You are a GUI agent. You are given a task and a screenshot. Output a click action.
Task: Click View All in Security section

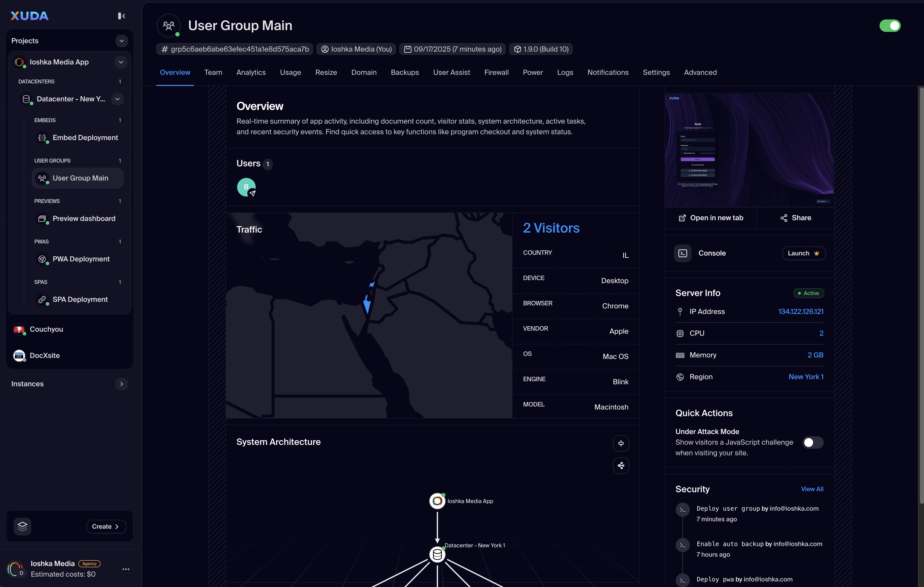pyautogui.click(x=812, y=489)
